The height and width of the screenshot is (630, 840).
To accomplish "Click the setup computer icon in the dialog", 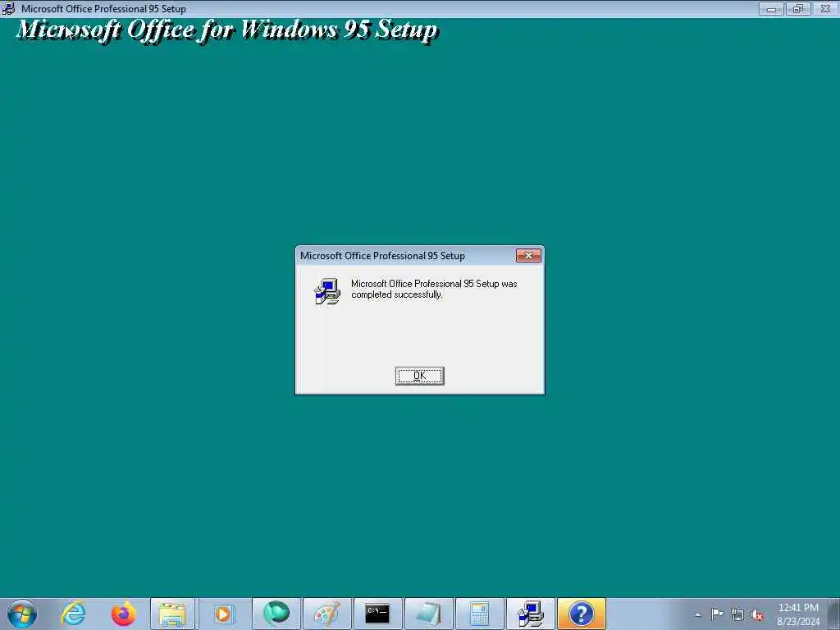I will click(x=326, y=291).
